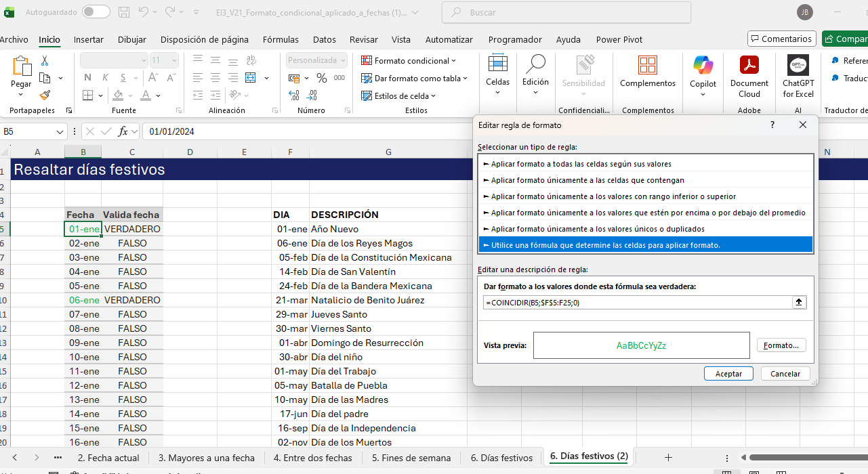Click the Cut scissors icon

click(x=45, y=61)
